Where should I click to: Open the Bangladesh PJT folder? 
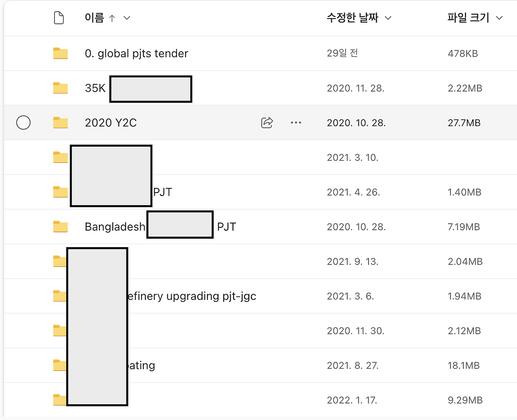tap(115, 227)
